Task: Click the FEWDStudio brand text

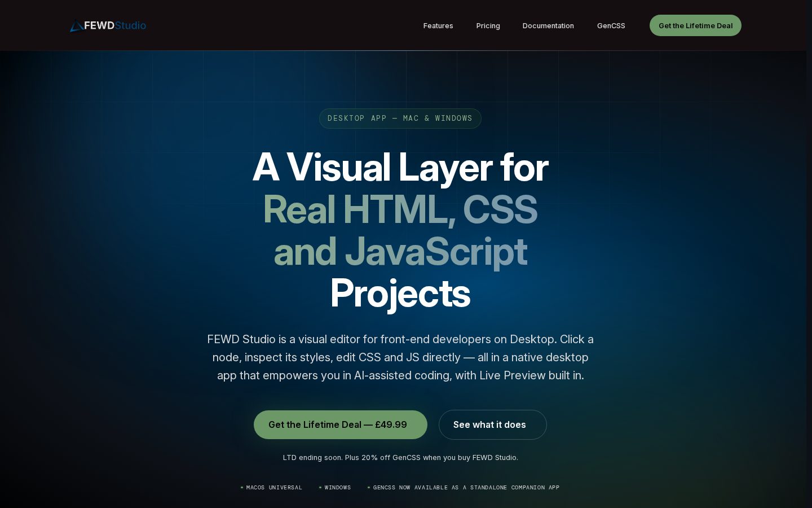Action: click(x=115, y=25)
